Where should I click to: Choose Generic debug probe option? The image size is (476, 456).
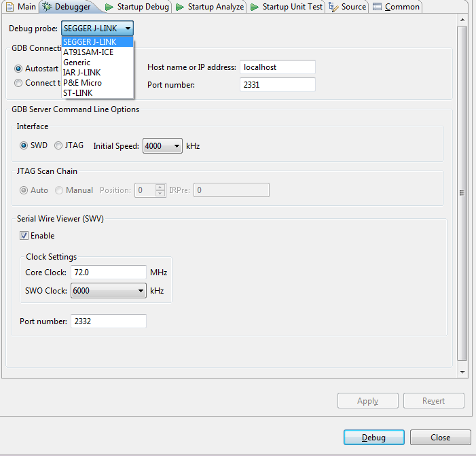pyautogui.click(x=97, y=63)
